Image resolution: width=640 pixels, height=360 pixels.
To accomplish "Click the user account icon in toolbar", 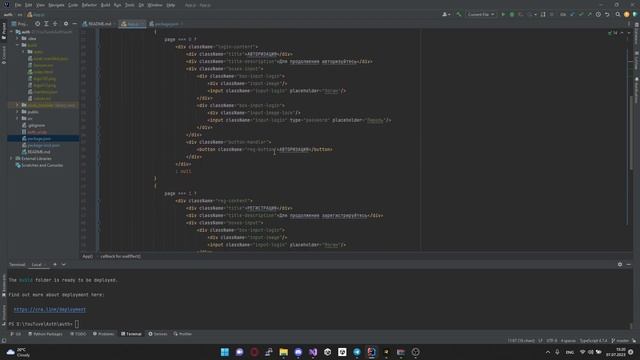I will tap(446, 14).
